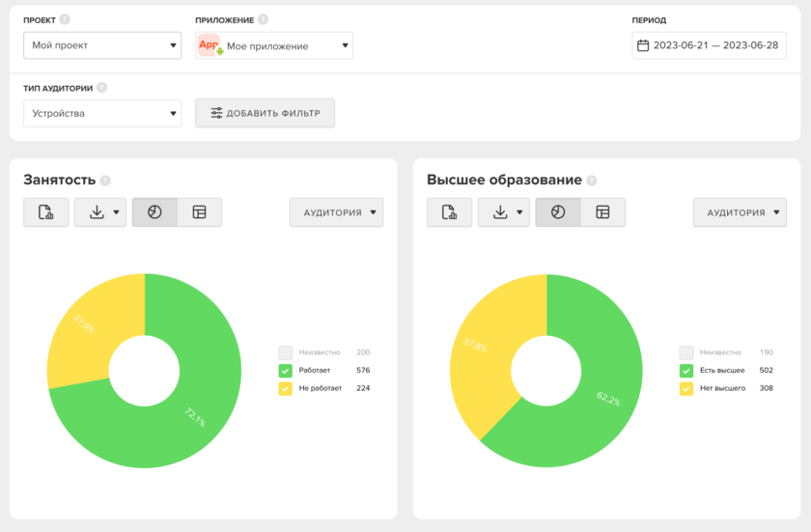Select pie chart view for Высшее образование
811x532 pixels.
point(558,212)
